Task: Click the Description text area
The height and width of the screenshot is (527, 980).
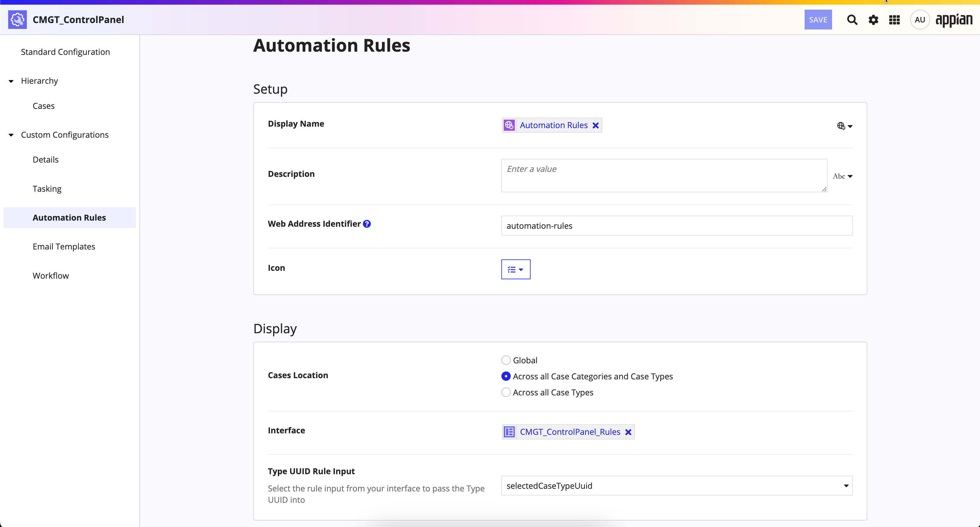Action: [664, 175]
